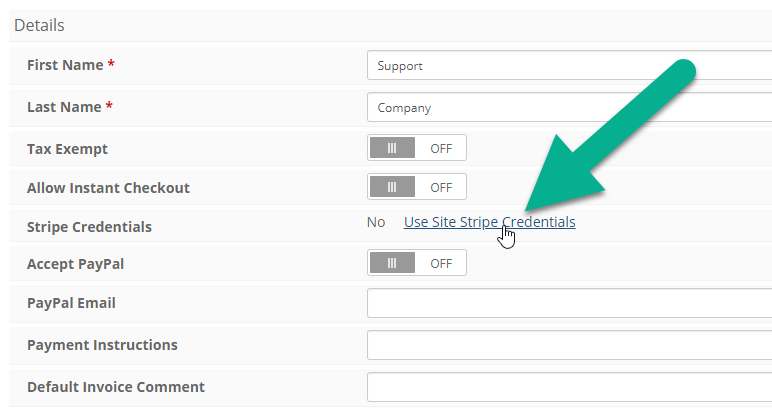
Task: Click the Accept PayPal label
Action: 75,264
